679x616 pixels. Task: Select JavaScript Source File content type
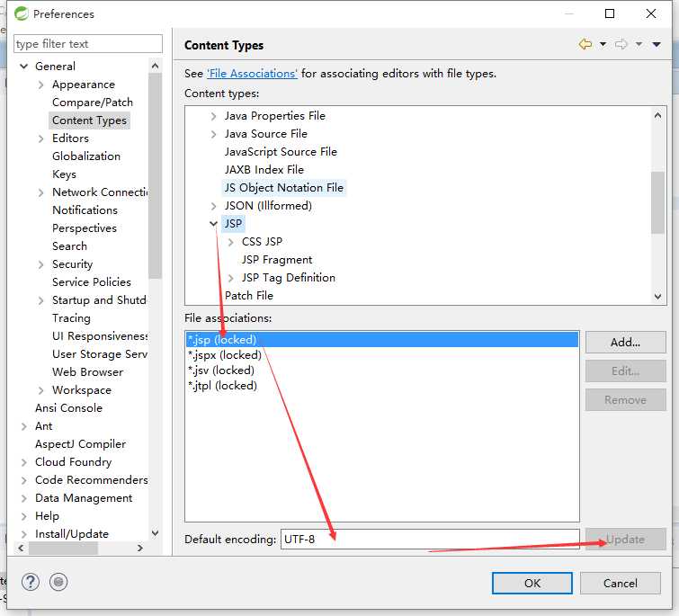281,152
